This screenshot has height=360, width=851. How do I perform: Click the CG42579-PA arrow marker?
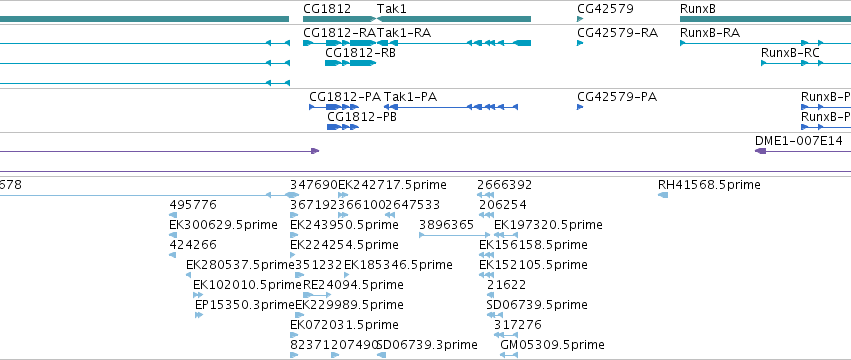click(x=580, y=107)
